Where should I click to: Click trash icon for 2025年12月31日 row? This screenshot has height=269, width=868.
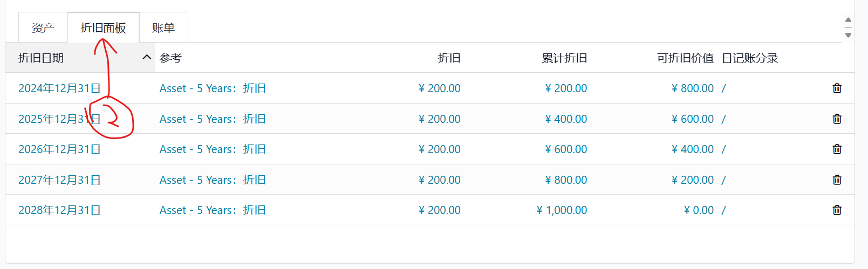coord(837,119)
